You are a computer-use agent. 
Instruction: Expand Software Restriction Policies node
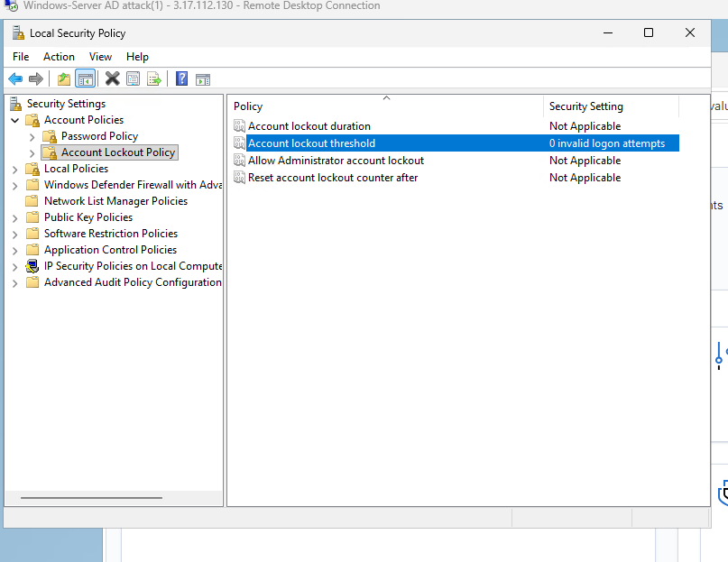point(14,235)
